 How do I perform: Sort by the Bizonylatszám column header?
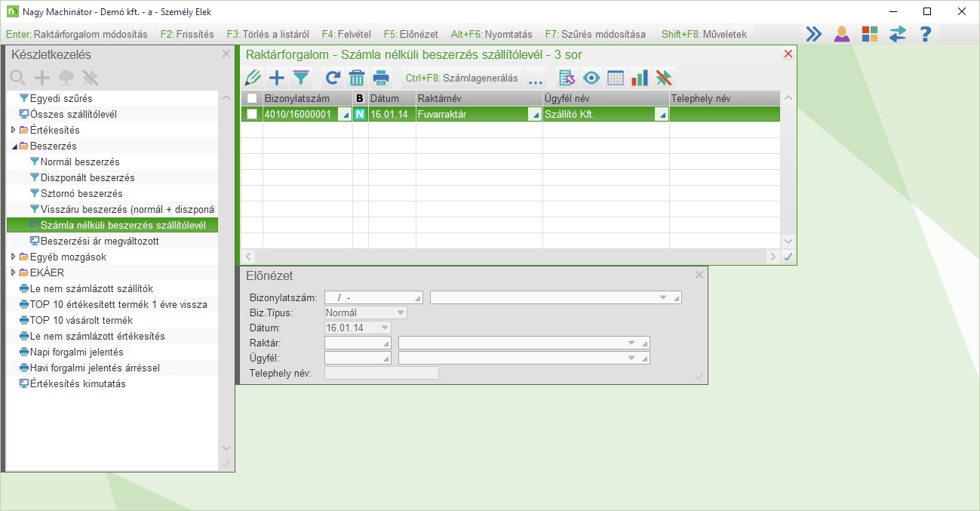[x=307, y=98]
